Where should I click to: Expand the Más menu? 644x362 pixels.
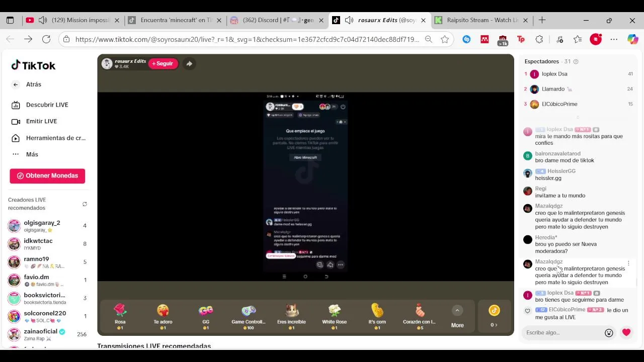(x=32, y=154)
